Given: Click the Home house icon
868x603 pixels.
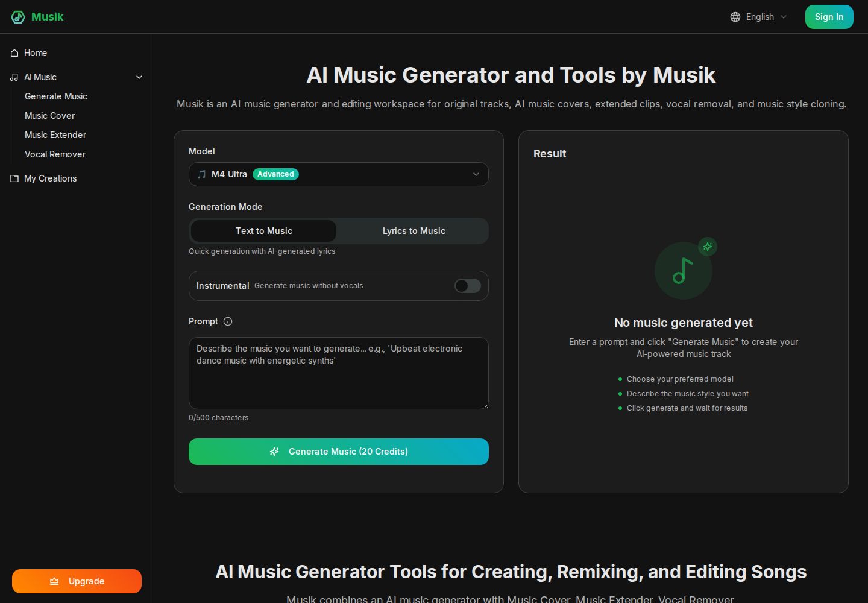Looking at the screenshot, I should tap(14, 53).
